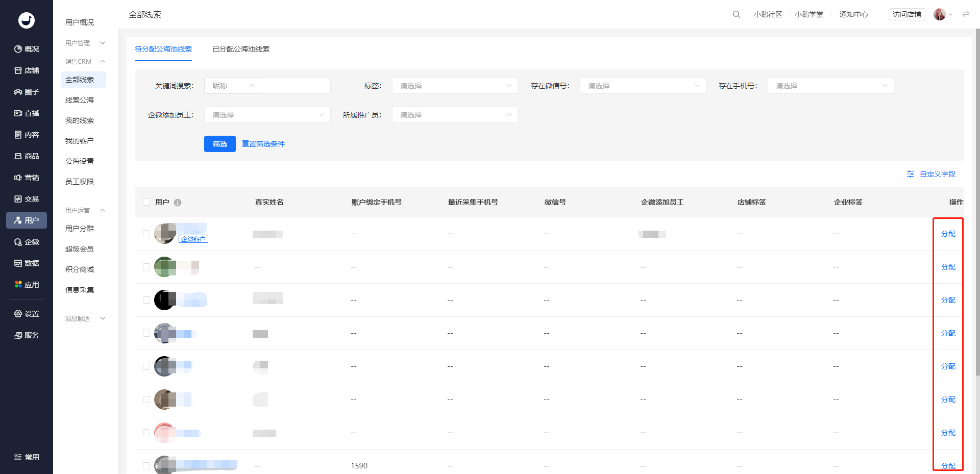
Task: Click the 自定义字段 sliders icon
Action: pyautogui.click(x=911, y=174)
